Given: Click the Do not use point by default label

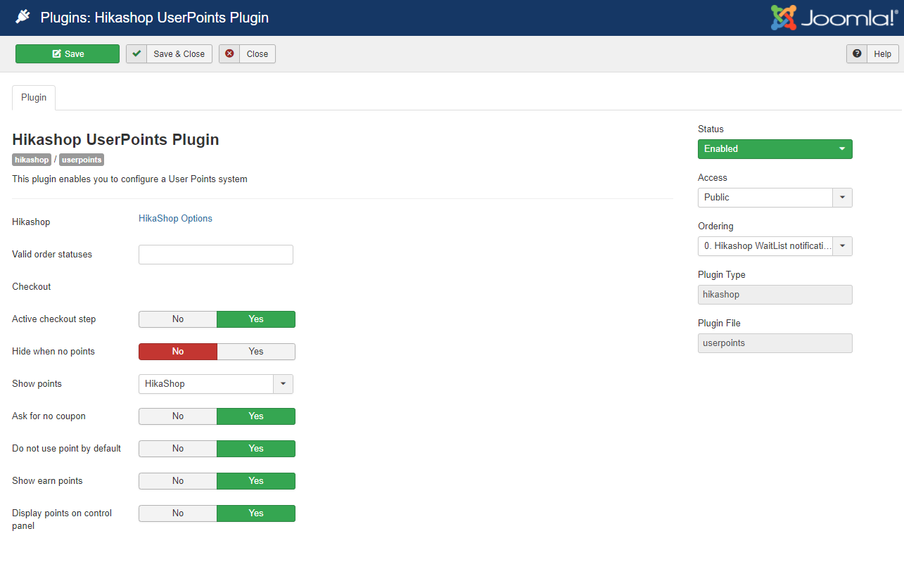Looking at the screenshot, I should (x=67, y=449).
